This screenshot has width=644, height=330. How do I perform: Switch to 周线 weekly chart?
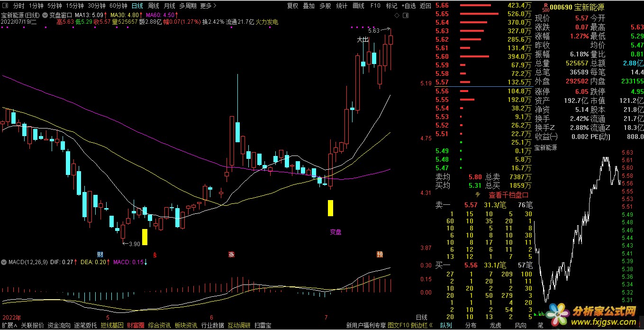point(154,6)
